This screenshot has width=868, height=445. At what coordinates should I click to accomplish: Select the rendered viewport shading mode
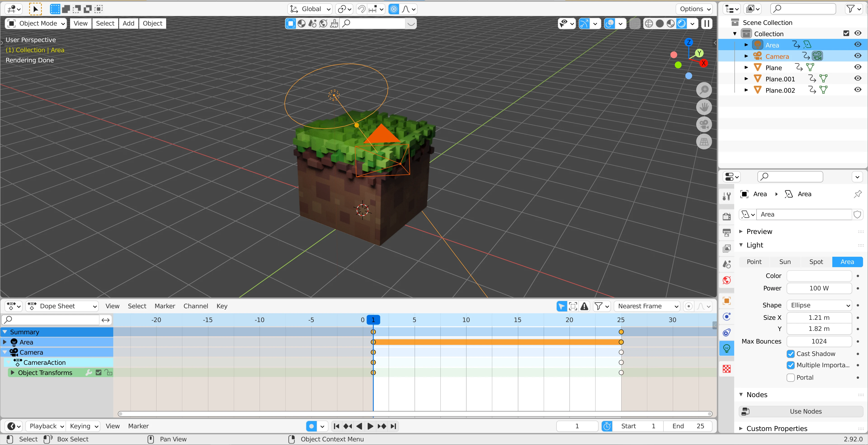(x=681, y=24)
